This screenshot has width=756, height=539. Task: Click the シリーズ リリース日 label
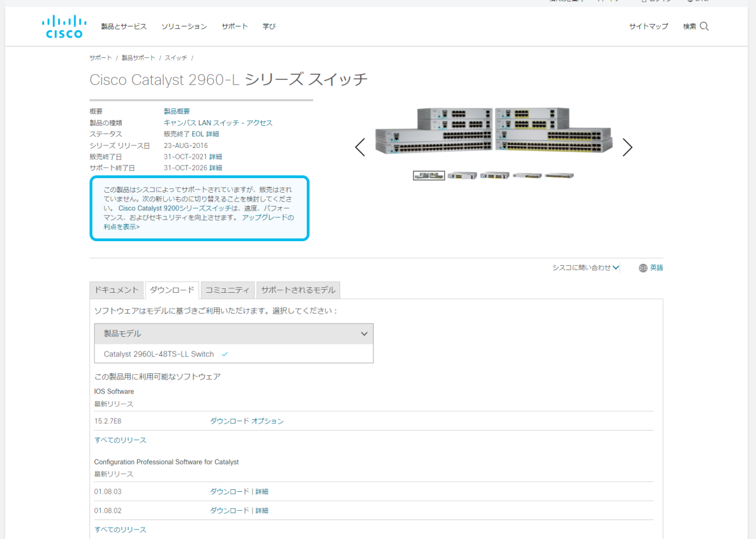point(120,145)
